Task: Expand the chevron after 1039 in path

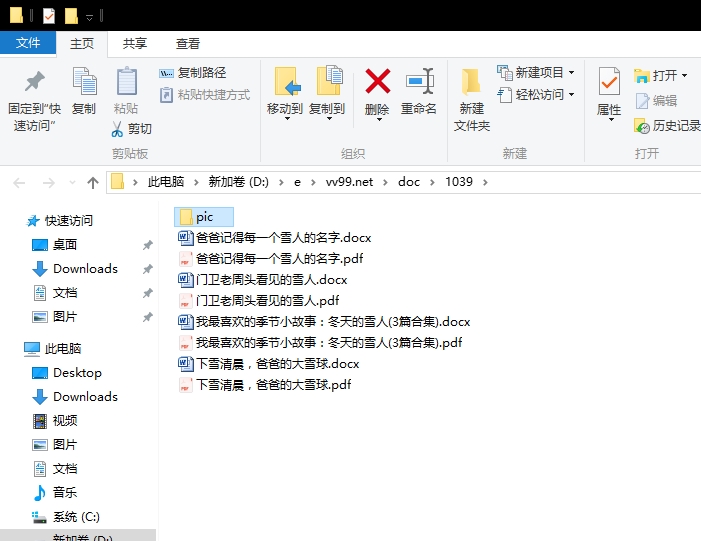Action: tap(486, 182)
